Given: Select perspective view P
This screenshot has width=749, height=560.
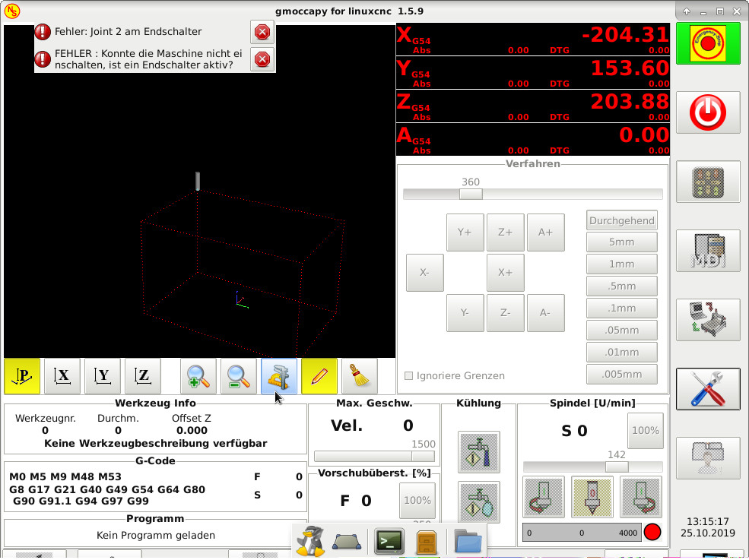Looking at the screenshot, I should (x=22, y=376).
